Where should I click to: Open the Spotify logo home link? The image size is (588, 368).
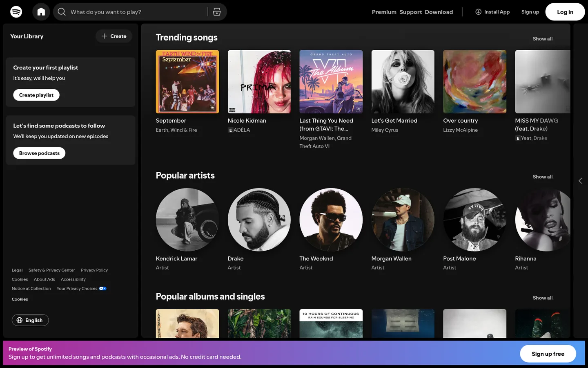pyautogui.click(x=16, y=12)
